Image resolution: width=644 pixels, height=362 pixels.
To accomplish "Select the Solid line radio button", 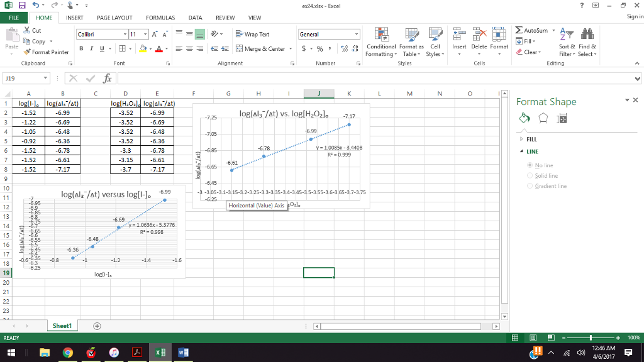I will tap(531, 175).
